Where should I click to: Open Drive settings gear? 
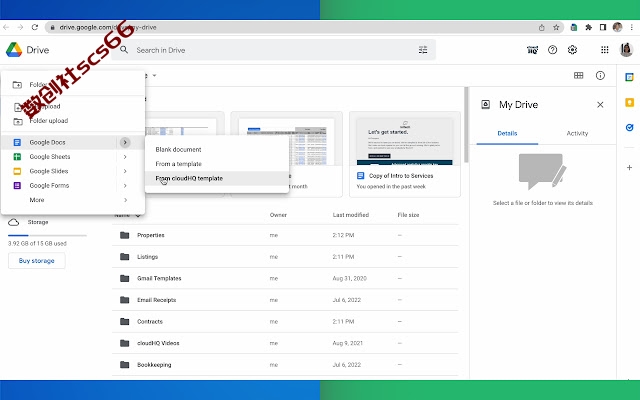[x=572, y=50]
